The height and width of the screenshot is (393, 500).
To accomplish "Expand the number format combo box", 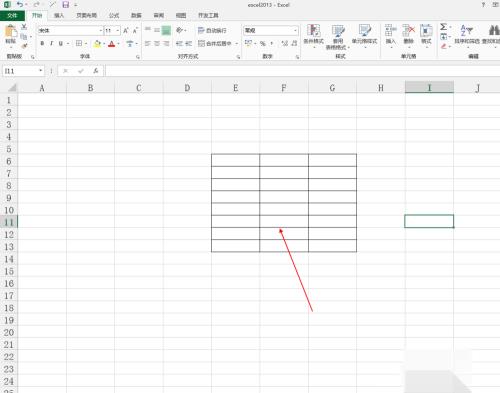I will (295, 30).
